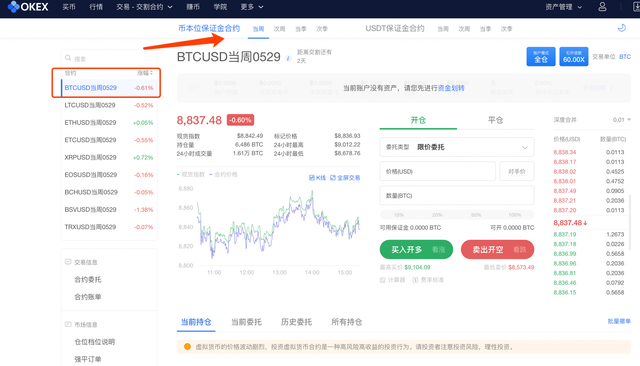Click red 卖出开空 button
This screenshot has width=640, height=366.
coord(497,249)
